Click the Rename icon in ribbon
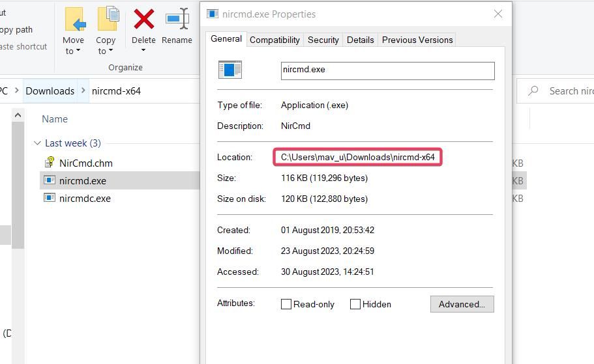This screenshot has height=364, width=594. 177,20
